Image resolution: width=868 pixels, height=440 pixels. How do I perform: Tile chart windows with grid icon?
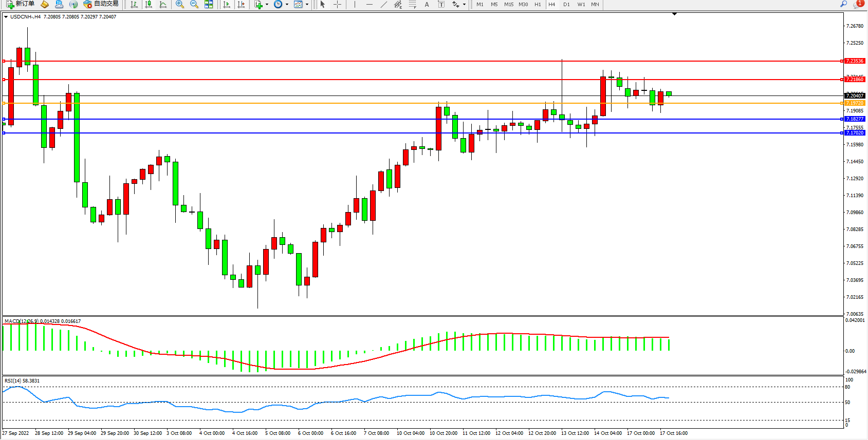tap(209, 4)
